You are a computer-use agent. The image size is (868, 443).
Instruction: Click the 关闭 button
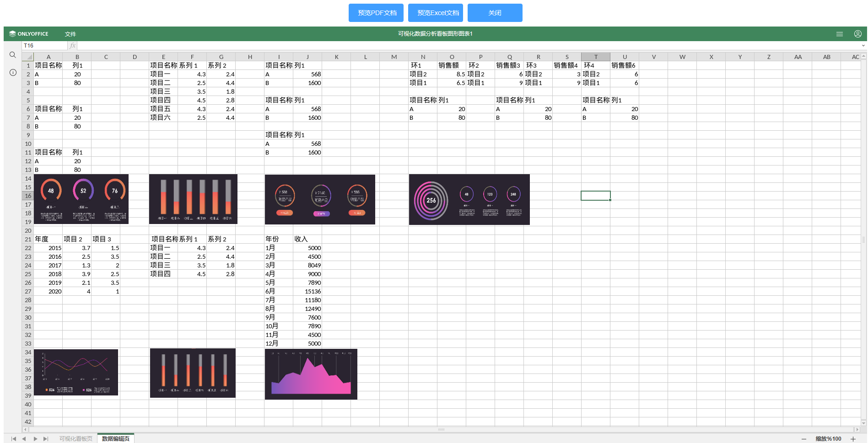point(495,13)
